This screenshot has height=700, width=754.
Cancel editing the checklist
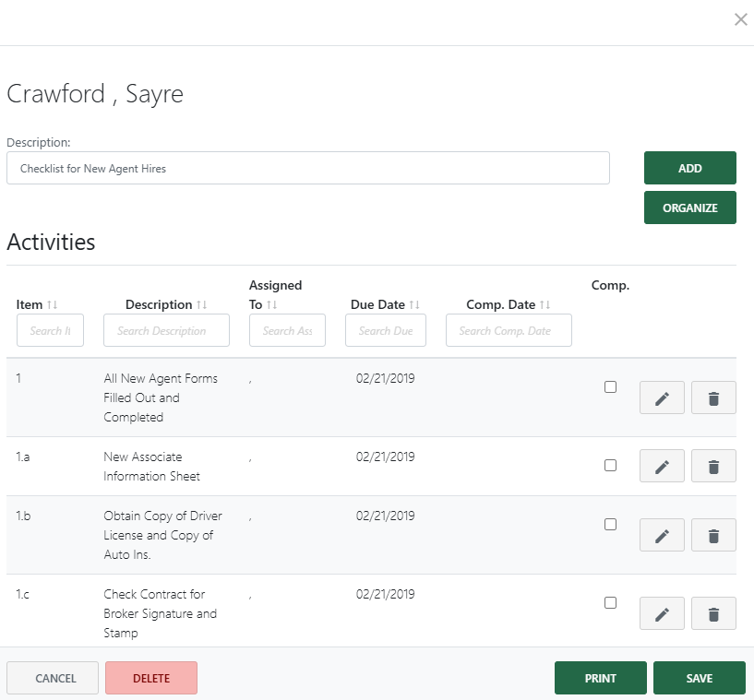click(x=52, y=677)
